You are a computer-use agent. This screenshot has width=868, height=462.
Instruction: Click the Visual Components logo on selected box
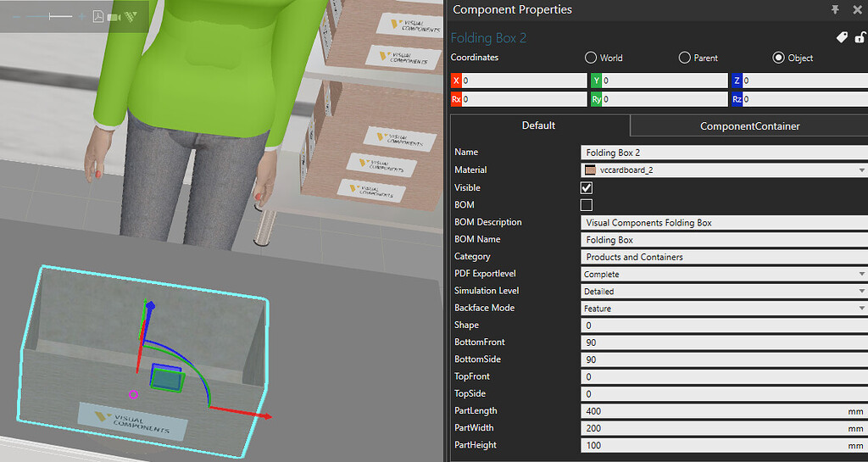[x=131, y=421]
